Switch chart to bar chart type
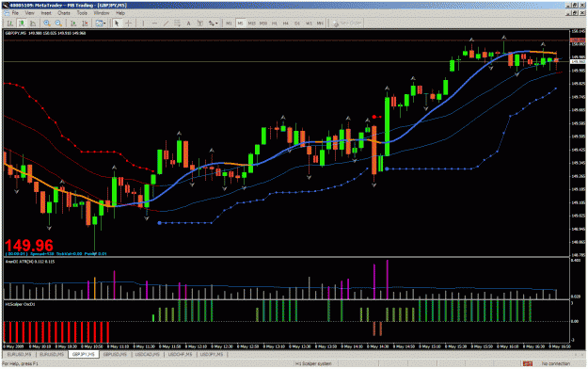 pos(9,24)
